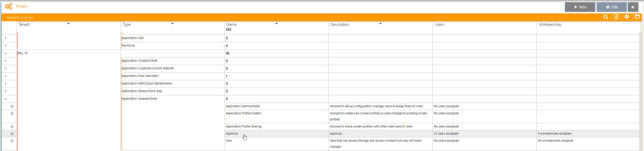Collapse the Dev_19 tenant group
The height and width of the screenshot is (151, 644).
click(x=6, y=53)
